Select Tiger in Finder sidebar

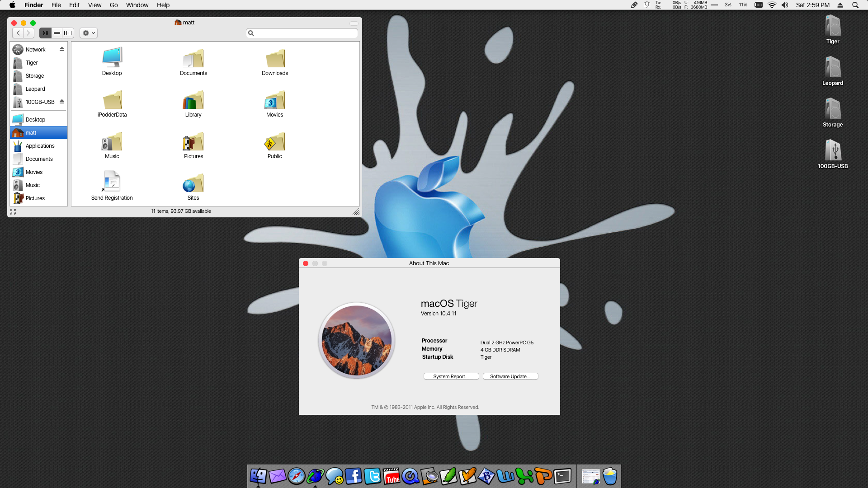pos(38,63)
